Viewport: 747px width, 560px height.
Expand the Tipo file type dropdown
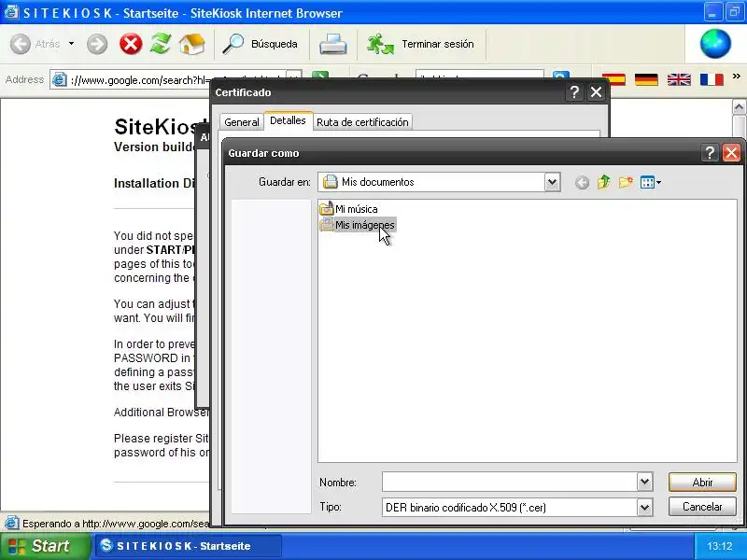(644, 508)
